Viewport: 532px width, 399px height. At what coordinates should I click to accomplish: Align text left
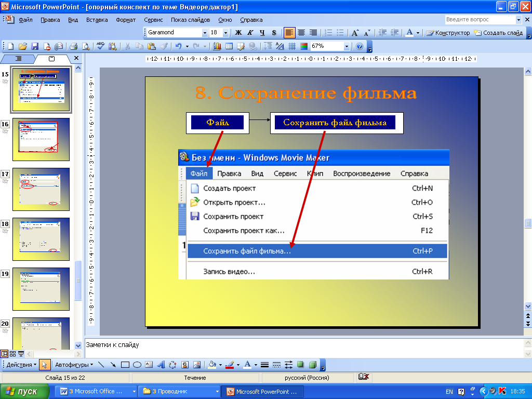pos(289,33)
